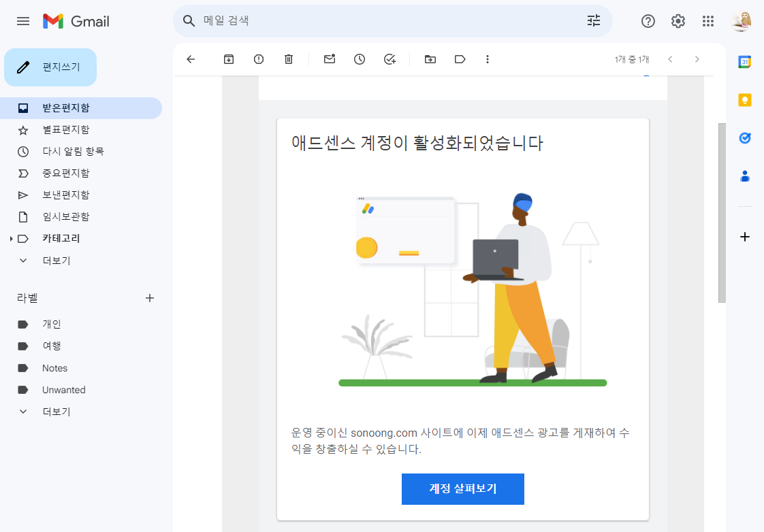The height and width of the screenshot is (532, 764).
Task: Get add-ons with plus icon
Action: pyautogui.click(x=744, y=237)
